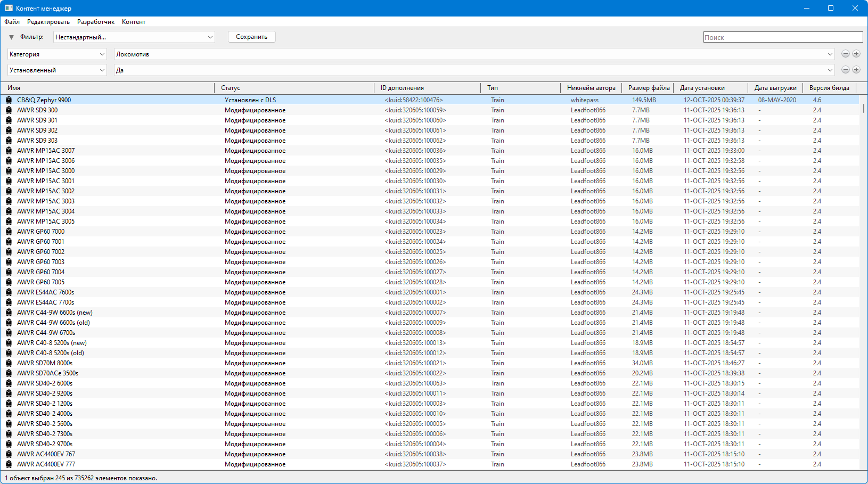Click the locomotive icon beside AWVR SD40-2 6000s
Image resolution: width=868 pixels, height=484 pixels.
pos(9,383)
